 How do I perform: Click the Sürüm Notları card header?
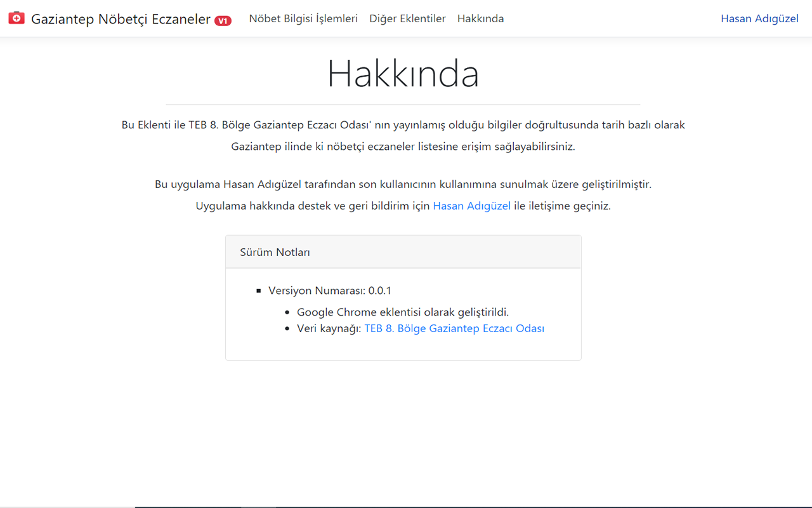403,252
